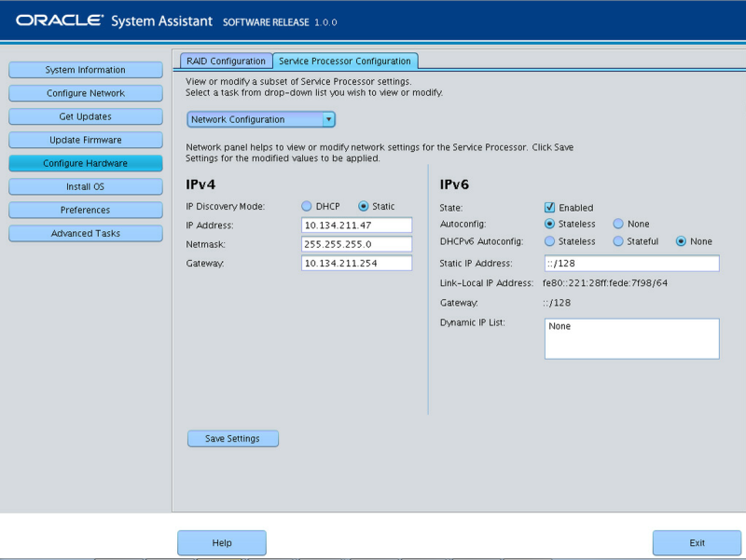
Task: Click inside the Dynamic IP List box
Action: point(632,338)
